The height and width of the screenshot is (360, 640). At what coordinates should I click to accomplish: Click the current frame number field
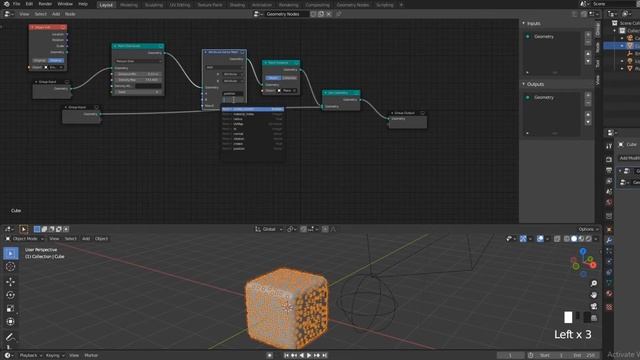click(x=510, y=356)
